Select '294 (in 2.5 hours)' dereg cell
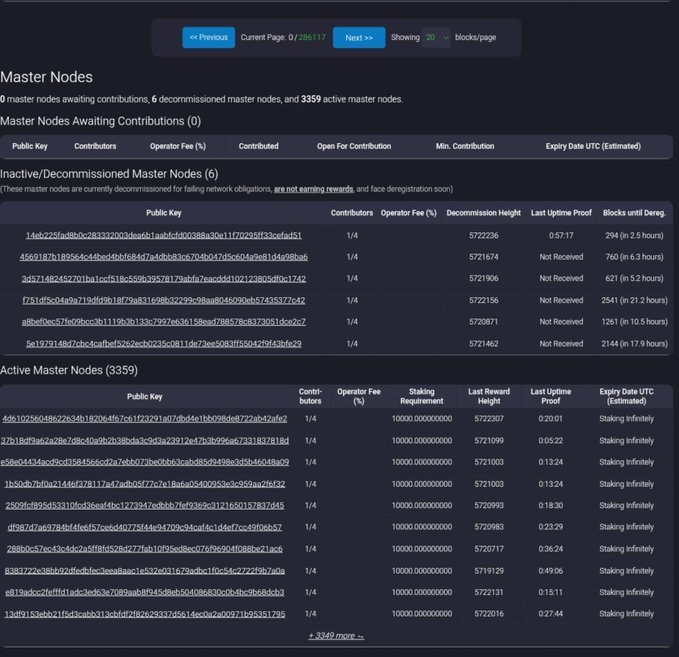Image resolution: width=679 pixels, height=657 pixels. (x=634, y=236)
